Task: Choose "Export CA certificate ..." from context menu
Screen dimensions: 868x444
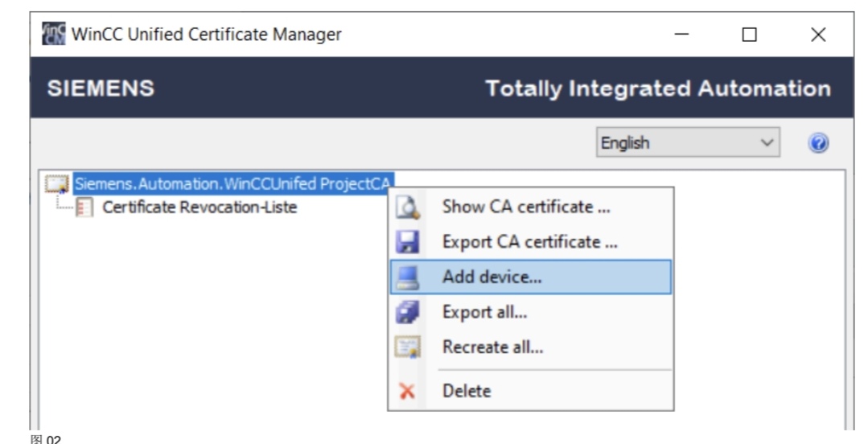Action: tap(529, 241)
